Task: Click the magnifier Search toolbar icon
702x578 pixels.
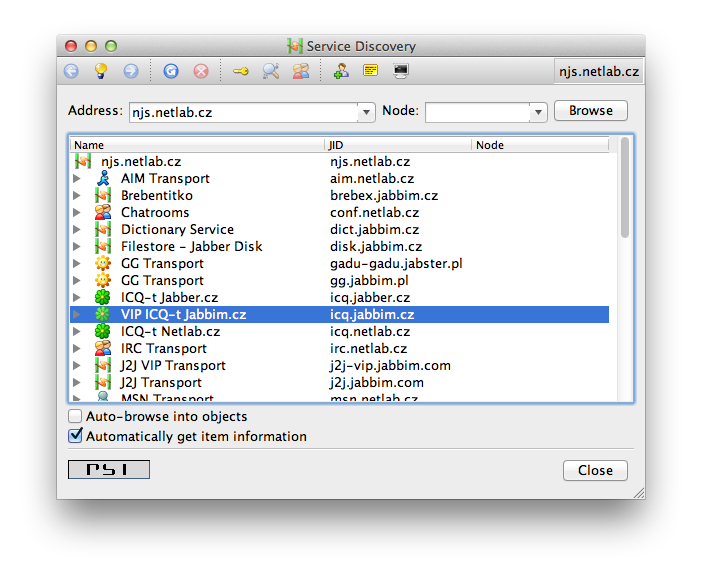Action: click(x=271, y=71)
